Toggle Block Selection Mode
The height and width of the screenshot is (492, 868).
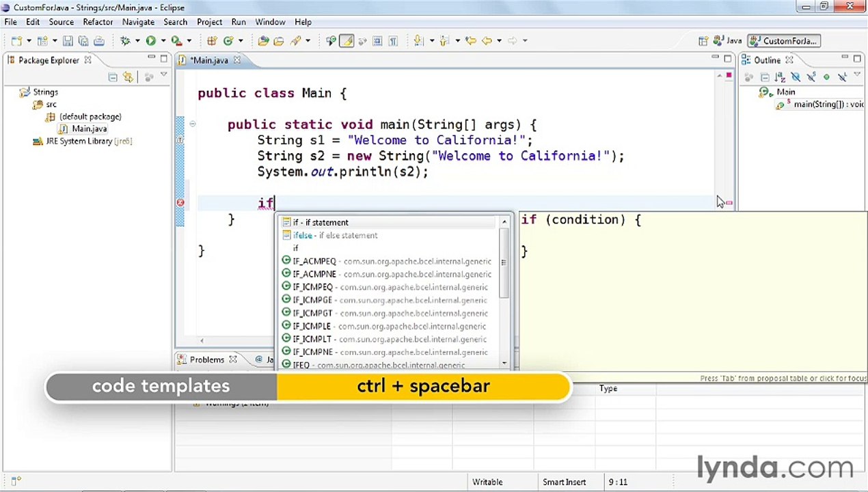pyautogui.click(x=377, y=41)
